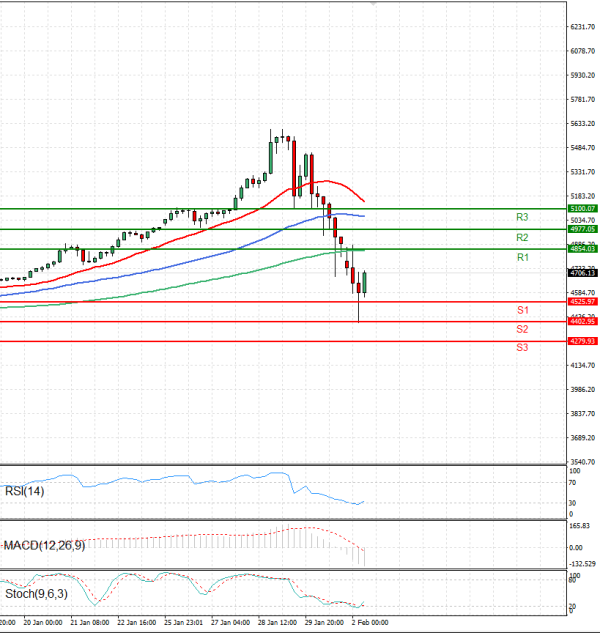Click the last green candlestick on chart
This screenshot has width=600, height=633.
click(366, 282)
